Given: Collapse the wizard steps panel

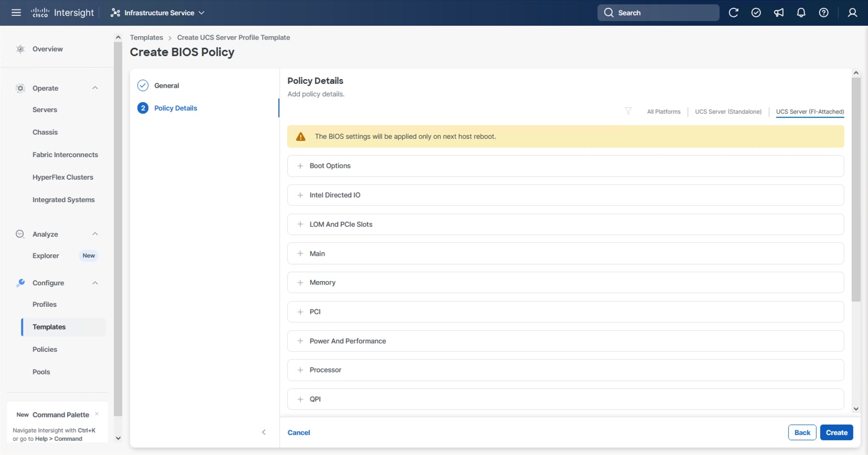Looking at the screenshot, I should click(x=264, y=432).
